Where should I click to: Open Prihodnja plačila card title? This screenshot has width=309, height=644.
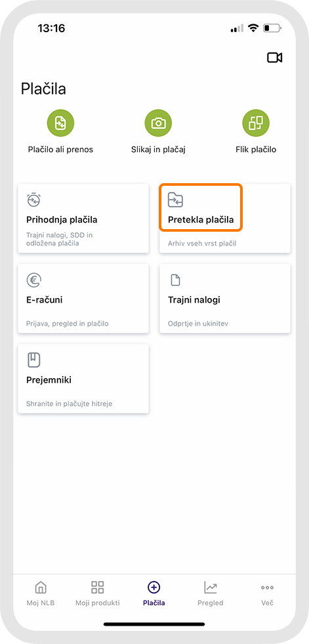[62, 220]
